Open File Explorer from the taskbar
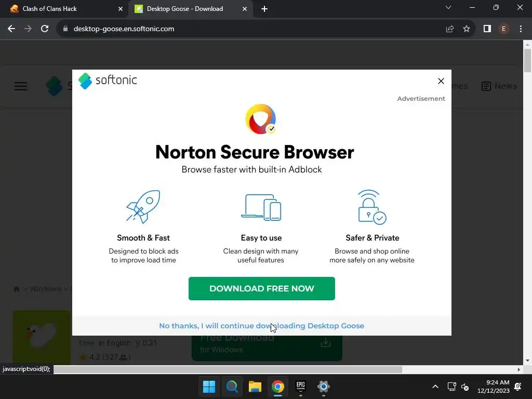 (x=255, y=387)
